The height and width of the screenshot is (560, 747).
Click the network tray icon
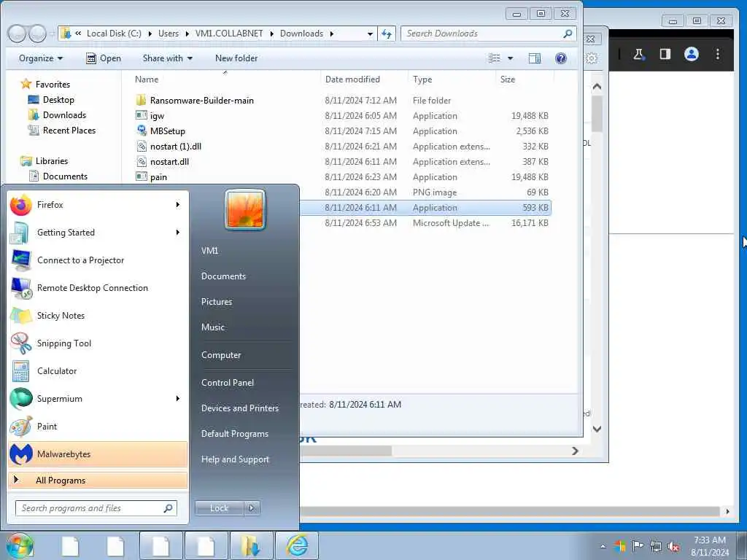point(656,547)
